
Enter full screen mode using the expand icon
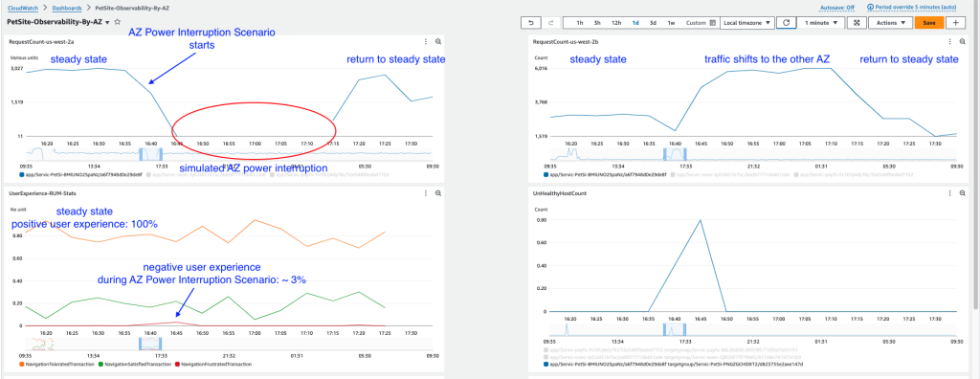[857, 23]
